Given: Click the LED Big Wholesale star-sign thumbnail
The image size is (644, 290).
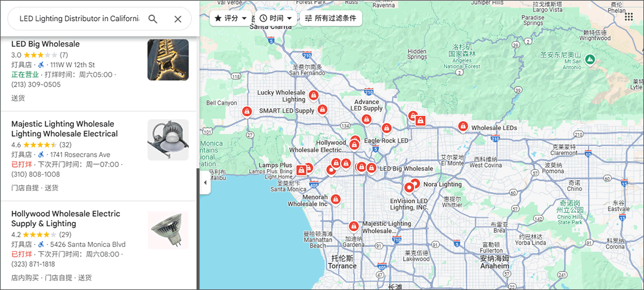Looking at the screenshot, I should 168,60.
